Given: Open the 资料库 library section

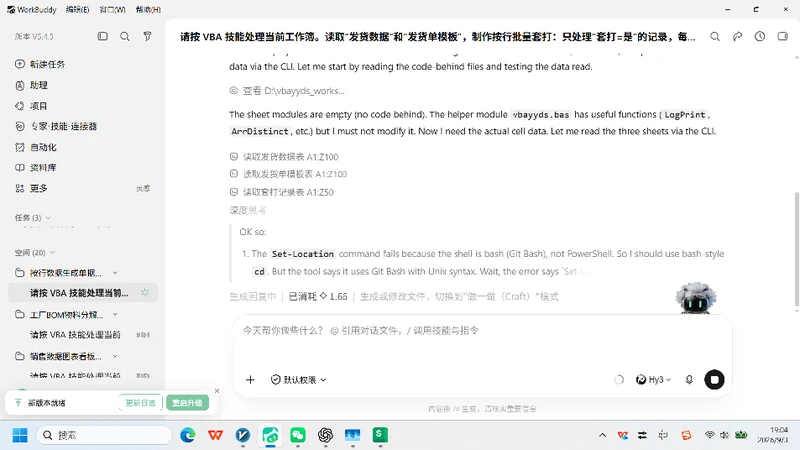Looking at the screenshot, I should (x=36, y=168).
